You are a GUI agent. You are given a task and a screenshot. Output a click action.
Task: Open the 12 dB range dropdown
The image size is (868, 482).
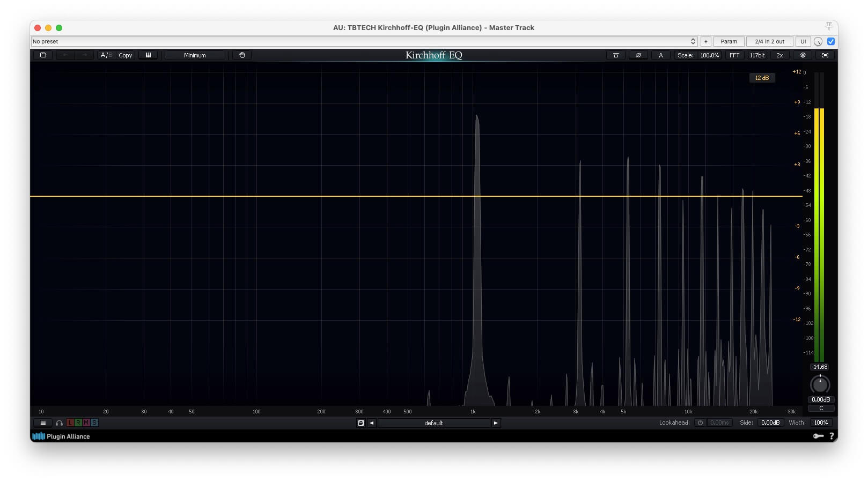[762, 78]
